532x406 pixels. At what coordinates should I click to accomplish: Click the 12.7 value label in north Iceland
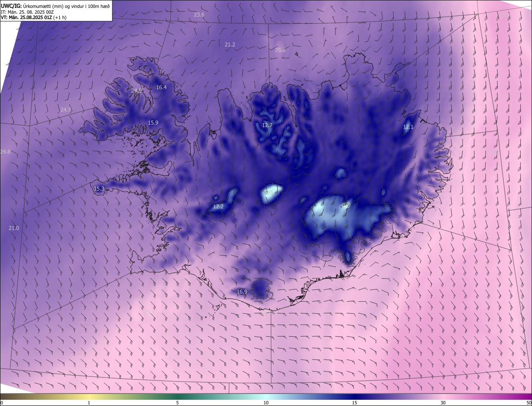tap(267, 125)
